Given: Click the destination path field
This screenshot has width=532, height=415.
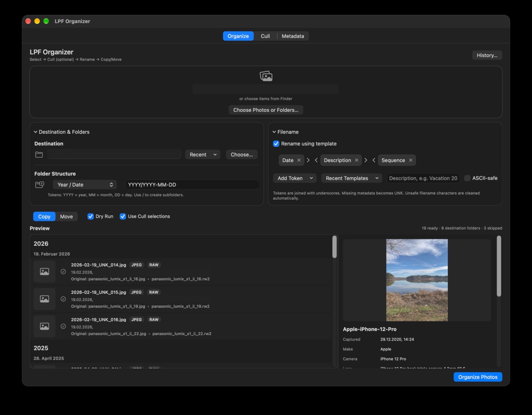Looking at the screenshot, I should coord(114,154).
